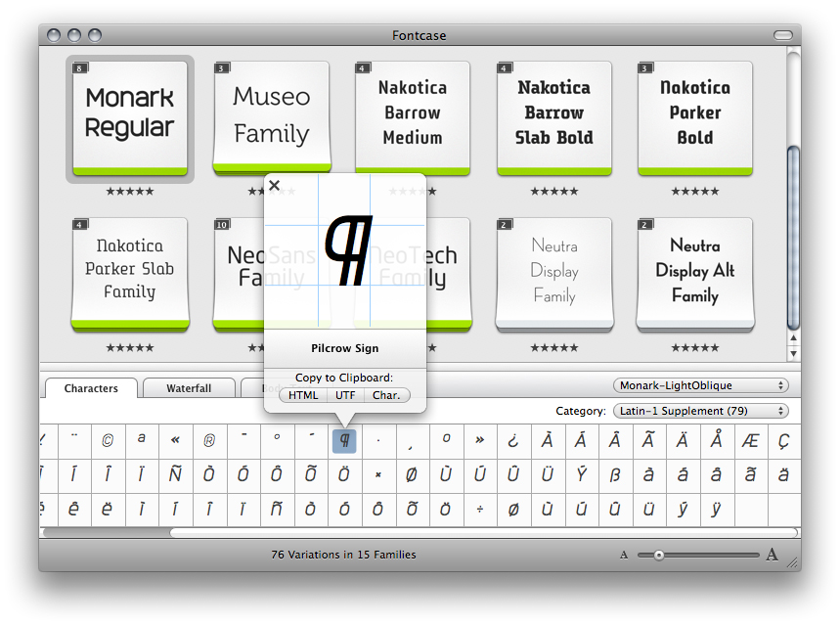Adjust the font preview size slider
The height and width of the screenshot is (625, 840).
click(x=659, y=556)
